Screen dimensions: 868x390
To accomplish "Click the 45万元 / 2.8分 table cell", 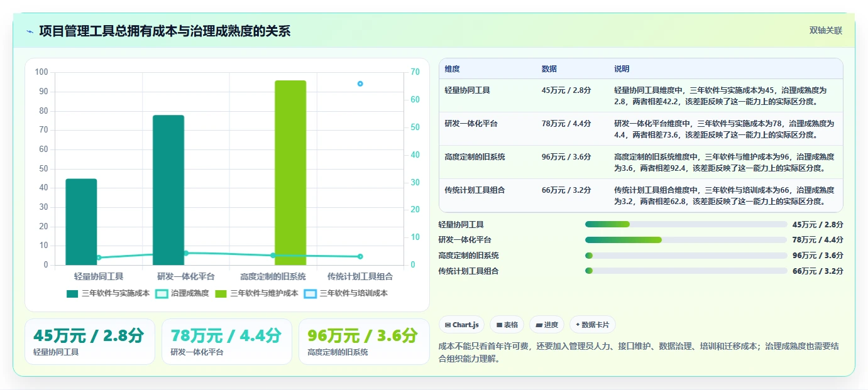I will click(566, 90).
